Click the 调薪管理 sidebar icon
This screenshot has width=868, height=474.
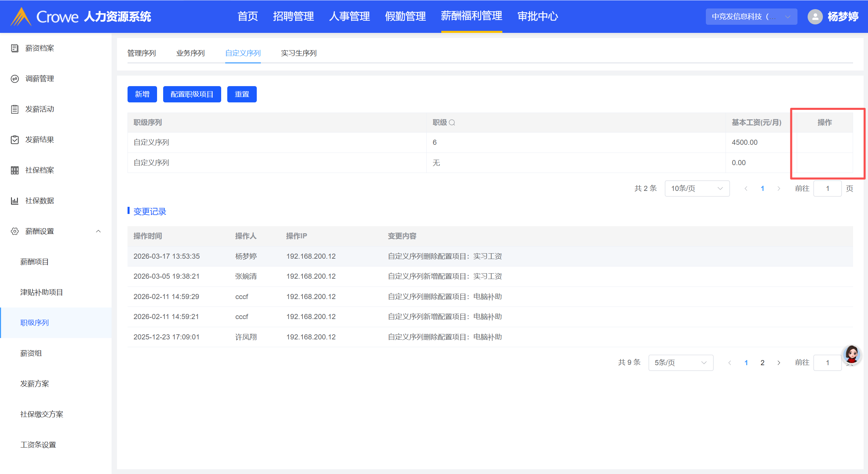click(x=15, y=79)
